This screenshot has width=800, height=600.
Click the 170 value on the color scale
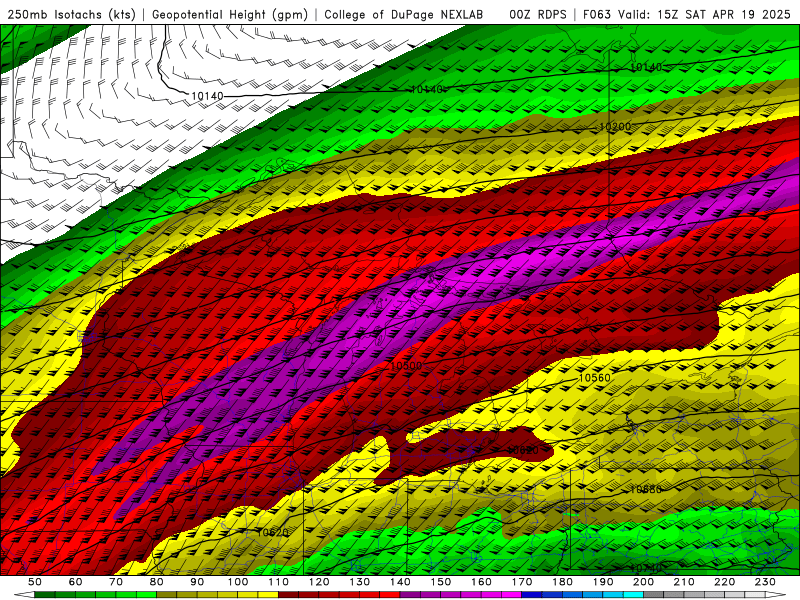click(x=521, y=582)
